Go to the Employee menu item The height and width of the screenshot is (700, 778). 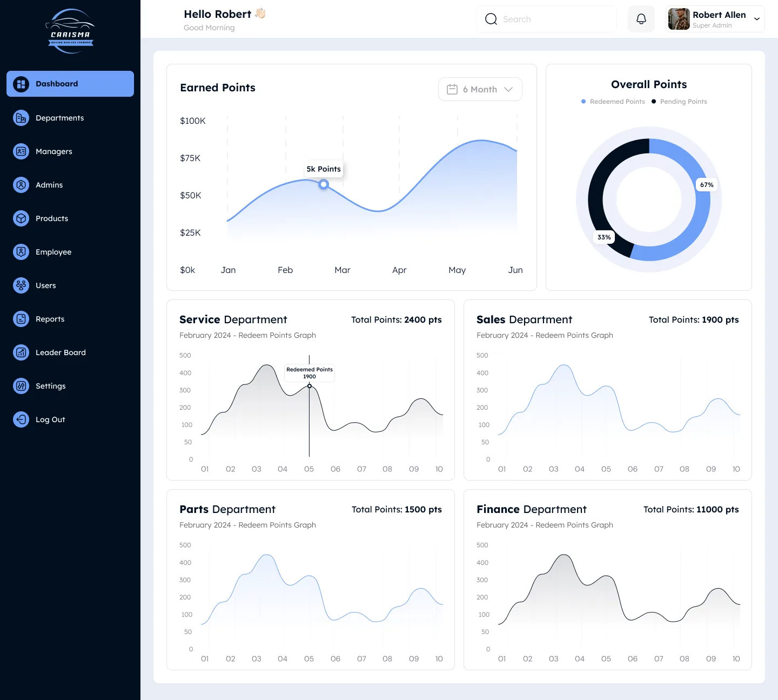[53, 252]
